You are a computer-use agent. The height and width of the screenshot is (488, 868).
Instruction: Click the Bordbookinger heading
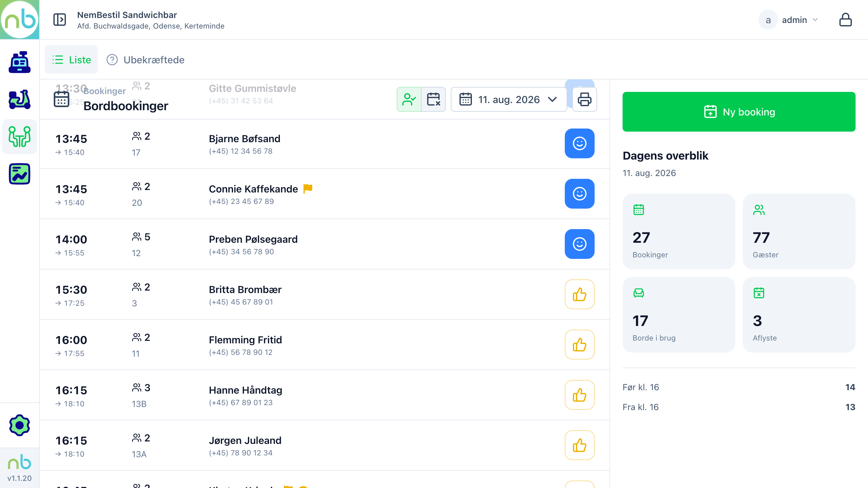126,106
